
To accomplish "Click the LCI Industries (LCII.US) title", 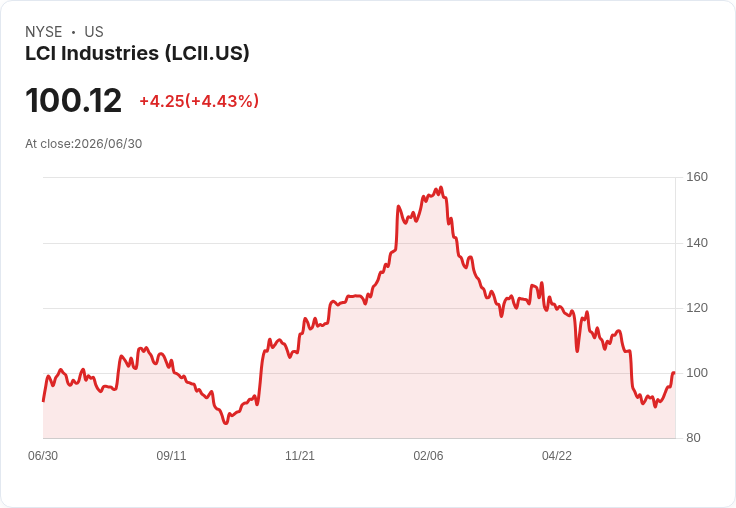I will coord(137,54).
